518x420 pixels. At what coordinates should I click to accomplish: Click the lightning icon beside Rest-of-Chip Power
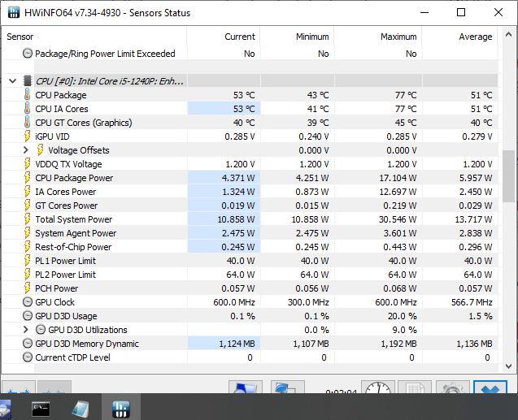(28, 247)
